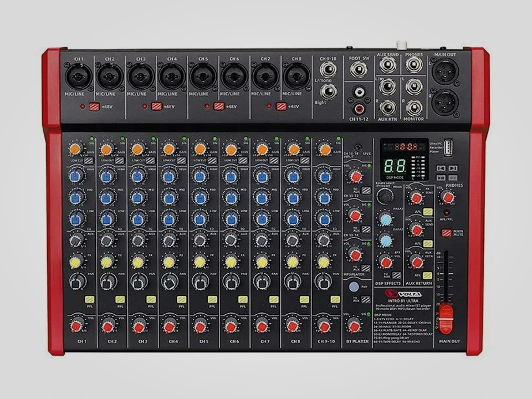The image size is (532, 399).
Task: Toggle +48V phantom power for CH 5-6
Action: coord(219,106)
